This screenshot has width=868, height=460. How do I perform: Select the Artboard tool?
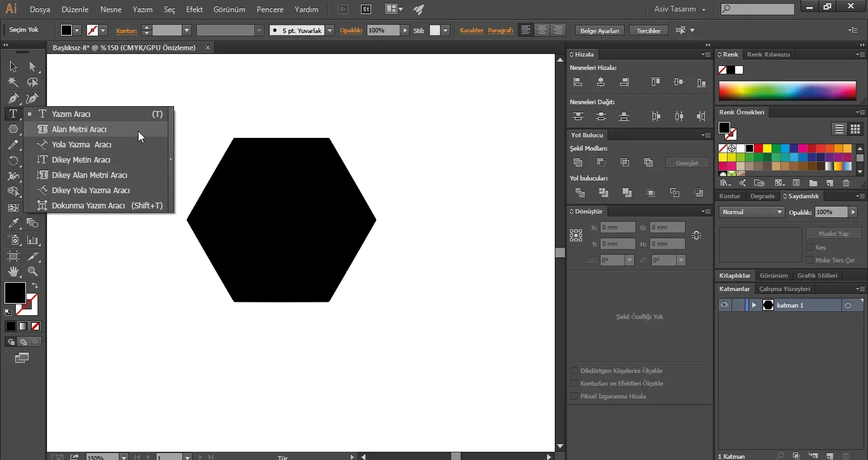pyautogui.click(x=13, y=256)
